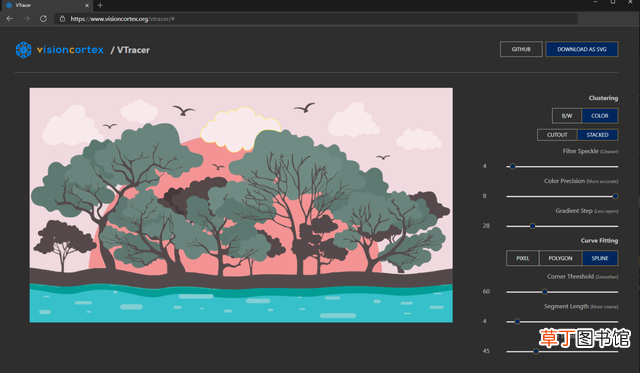Viewport: 640px width, 373px height.
Task: Adjust the Filter Speckle slider
Action: 562,167
